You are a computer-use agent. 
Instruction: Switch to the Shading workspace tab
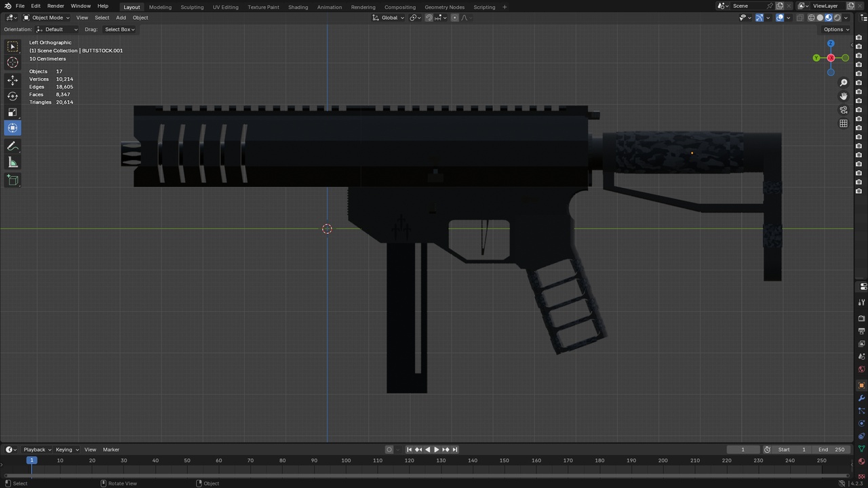(x=298, y=7)
